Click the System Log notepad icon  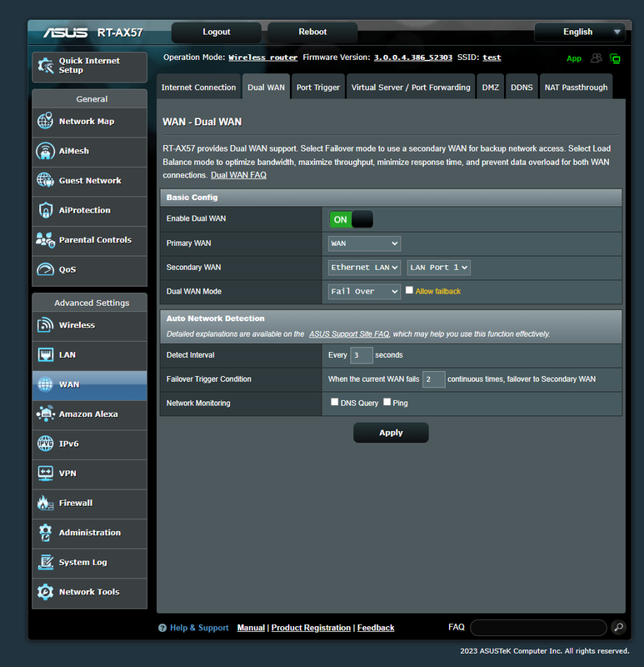pos(46,562)
